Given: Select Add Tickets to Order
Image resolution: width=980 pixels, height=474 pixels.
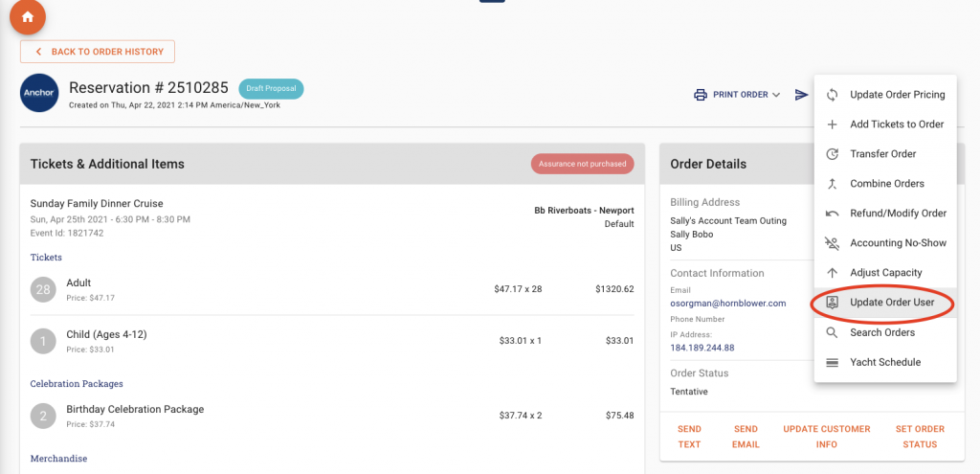Looking at the screenshot, I should tap(885, 124).
